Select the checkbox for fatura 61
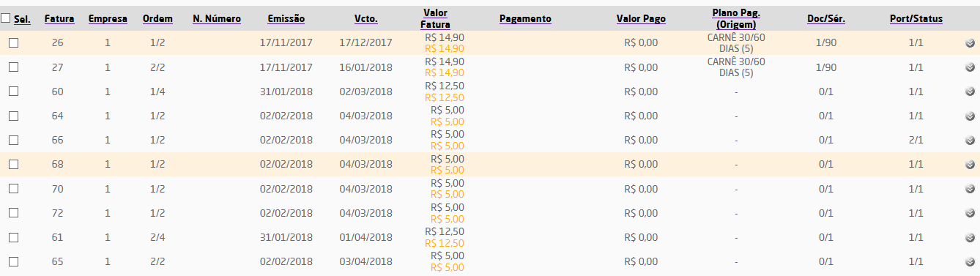Image resolution: width=980 pixels, height=276 pixels. (x=13, y=237)
